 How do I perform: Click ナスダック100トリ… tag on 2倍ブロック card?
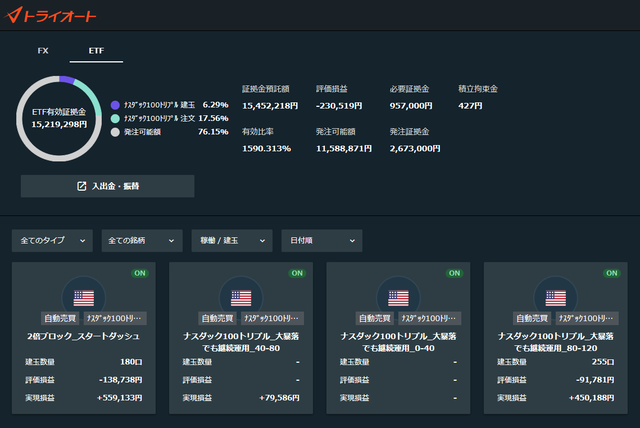[114, 318]
